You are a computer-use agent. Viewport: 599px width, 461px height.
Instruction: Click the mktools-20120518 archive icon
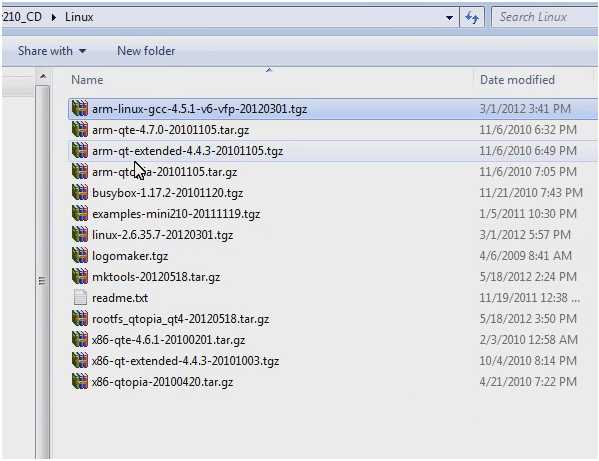pyautogui.click(x=80, y=277)
